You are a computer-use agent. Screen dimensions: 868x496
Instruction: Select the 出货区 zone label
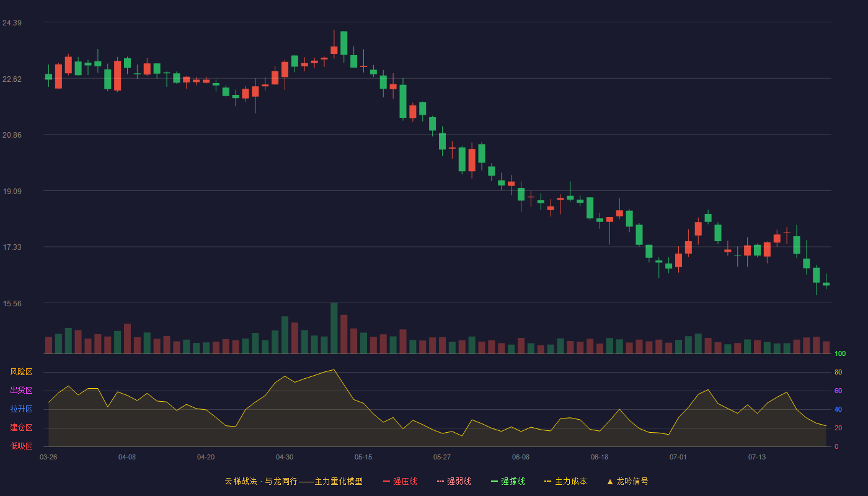(21, 391)
